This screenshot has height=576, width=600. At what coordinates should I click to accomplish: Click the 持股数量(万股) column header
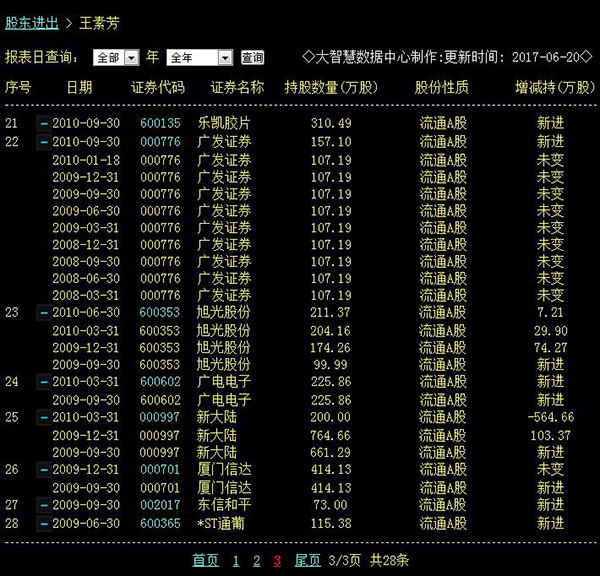point(331,88)
